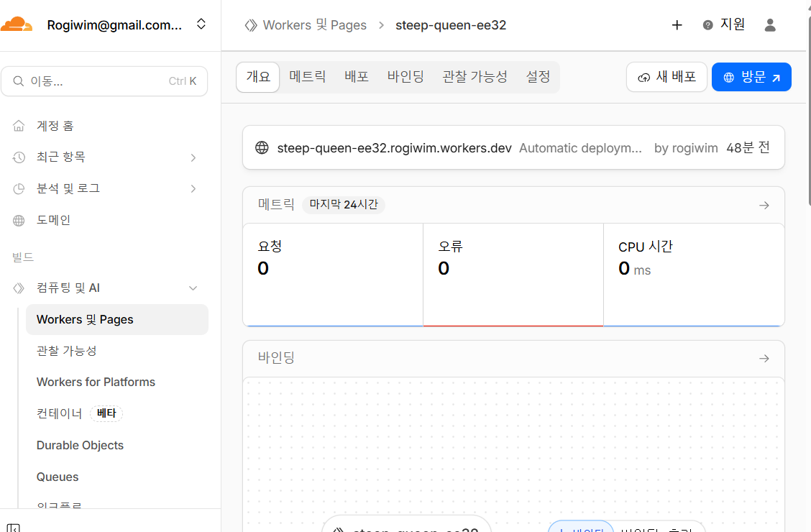Click the home icon next to 계정 홈
Viewport: 811px width, 532px height.
[x=19, y=126]
